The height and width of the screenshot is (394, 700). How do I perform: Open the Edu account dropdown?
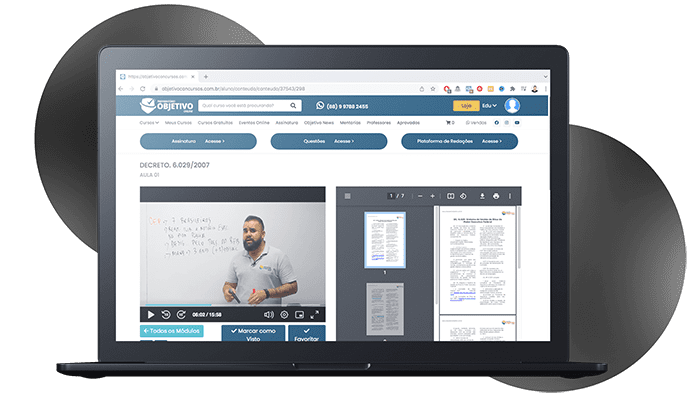coord(489,106)
